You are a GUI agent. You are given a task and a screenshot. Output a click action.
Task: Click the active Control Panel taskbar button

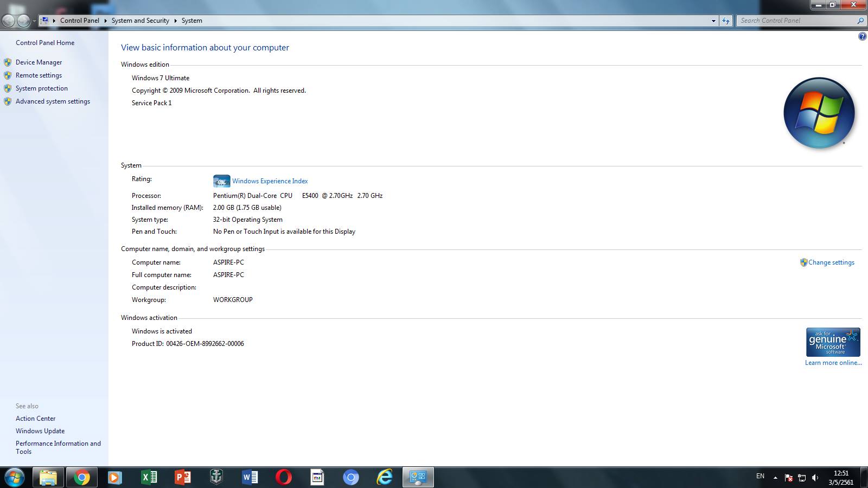pyautogui.click(x=418, y=478)
